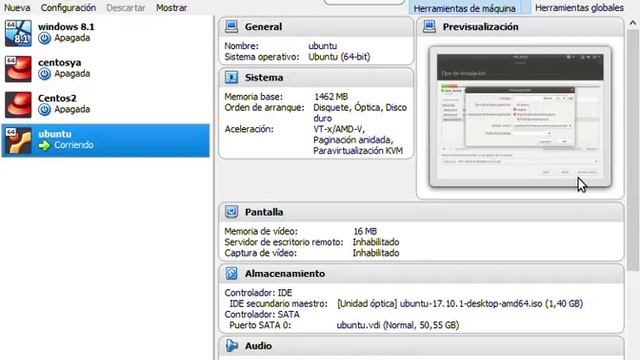Click the 'Ubuntu (64-bit)' operating system value
Screen dimensions: 640x360
[x=339, y=57]
